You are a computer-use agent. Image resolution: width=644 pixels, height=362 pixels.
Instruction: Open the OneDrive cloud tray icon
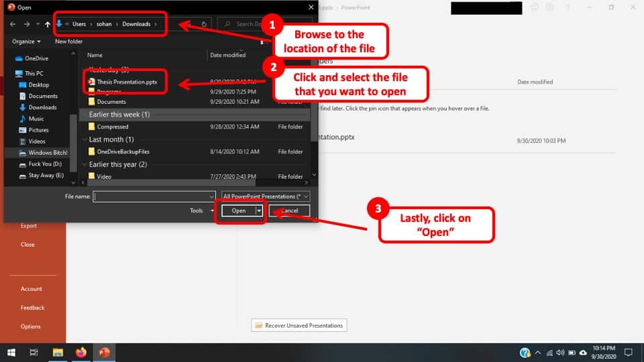tap(583, 353)
